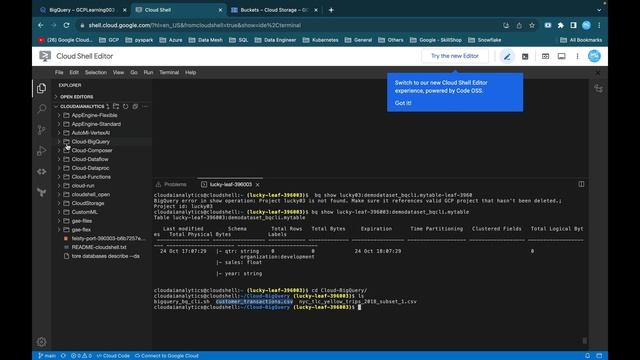Click Collapse All icon in explorer header
Screen dimensions: 640x360
point(135,107)
